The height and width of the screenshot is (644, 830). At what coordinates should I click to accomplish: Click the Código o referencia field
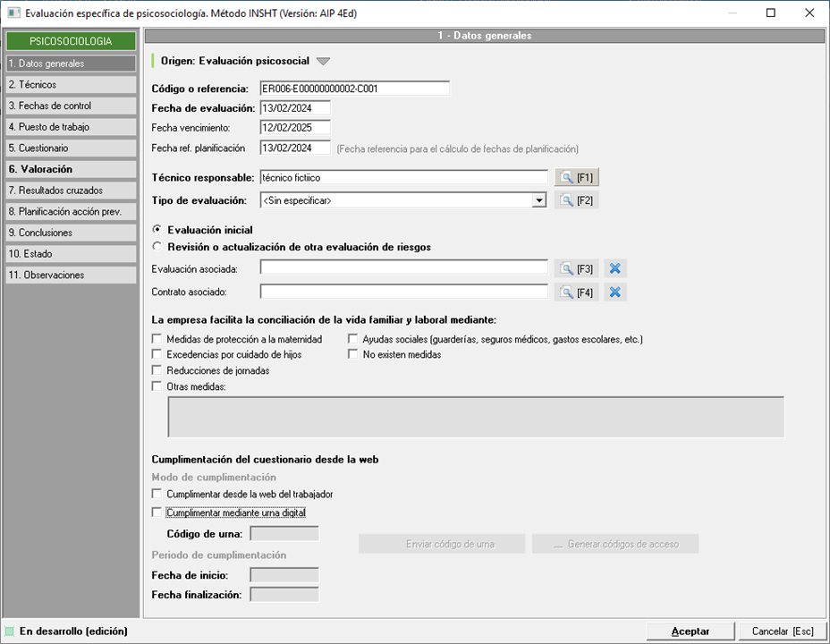click(x=354, y=89)
